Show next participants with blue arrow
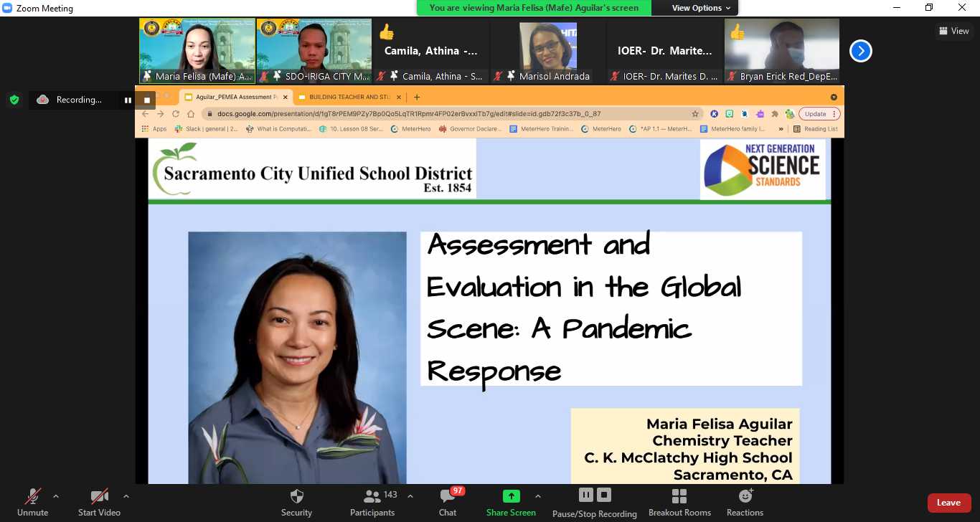Image resolution: width=980 pixels, height=522 pixels. pyautogui.click(x=860, y=51)
